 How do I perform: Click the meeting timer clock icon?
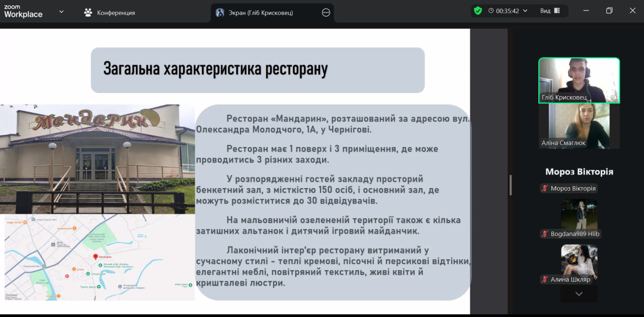point(491,11)
